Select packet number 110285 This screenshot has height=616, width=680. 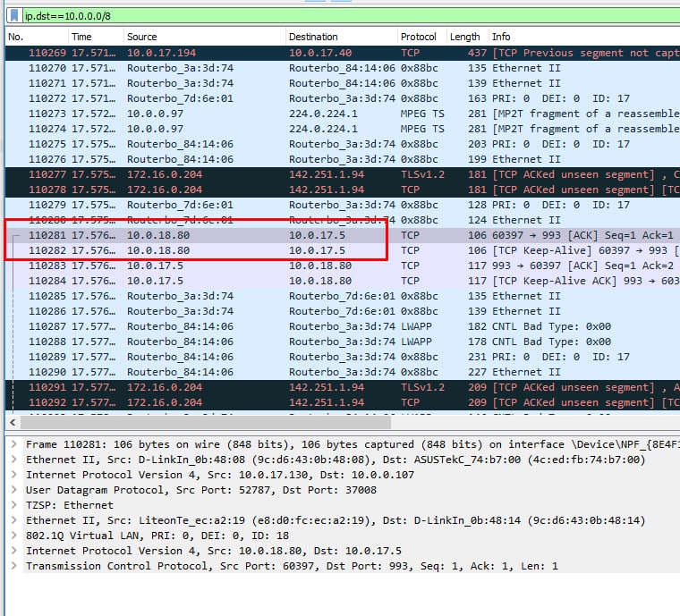(x=343, y=296)
